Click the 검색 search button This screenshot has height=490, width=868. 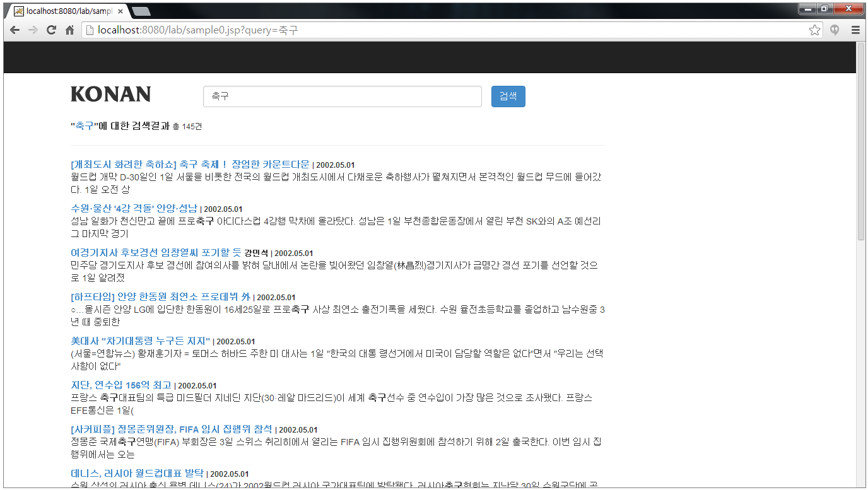(x=508, y=96)
